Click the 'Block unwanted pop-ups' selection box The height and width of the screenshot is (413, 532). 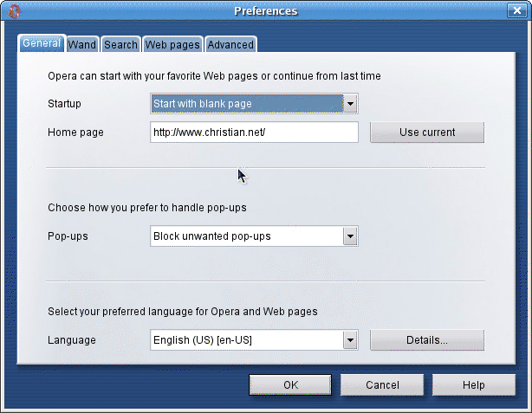(x=246, y=236)
